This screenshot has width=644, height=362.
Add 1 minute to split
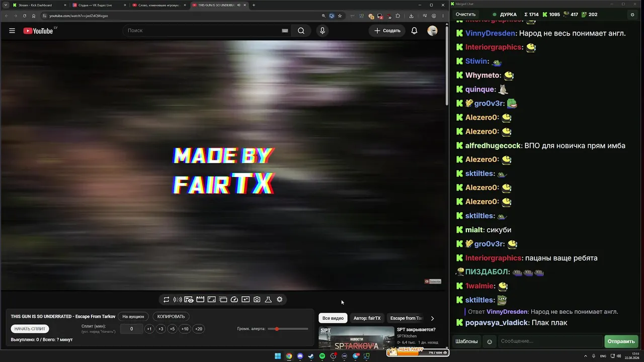[149, 329]
